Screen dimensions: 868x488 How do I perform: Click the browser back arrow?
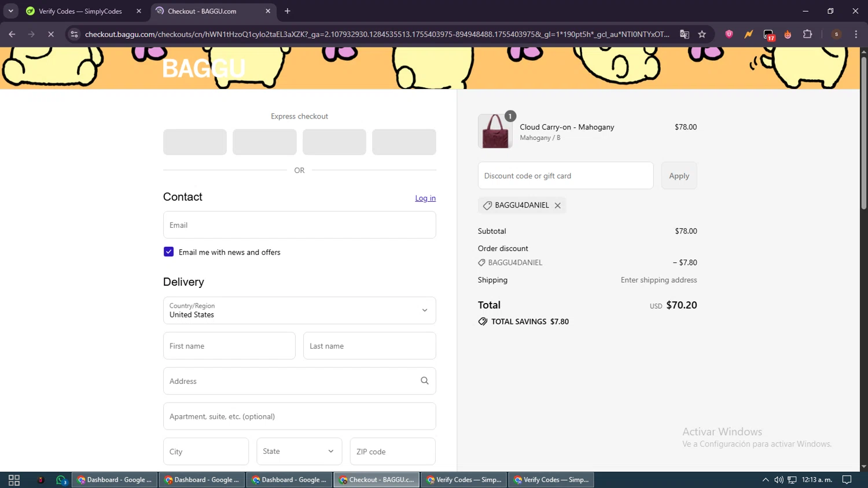coord(12,34)
